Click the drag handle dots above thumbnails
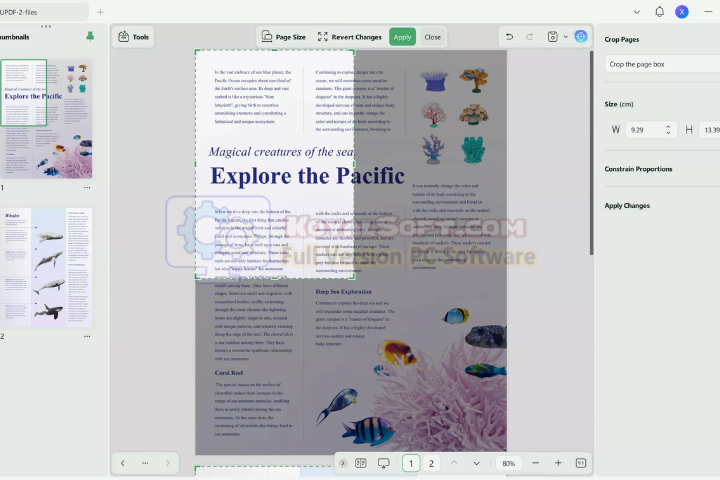The image size is (720, 480). (46, 27)
